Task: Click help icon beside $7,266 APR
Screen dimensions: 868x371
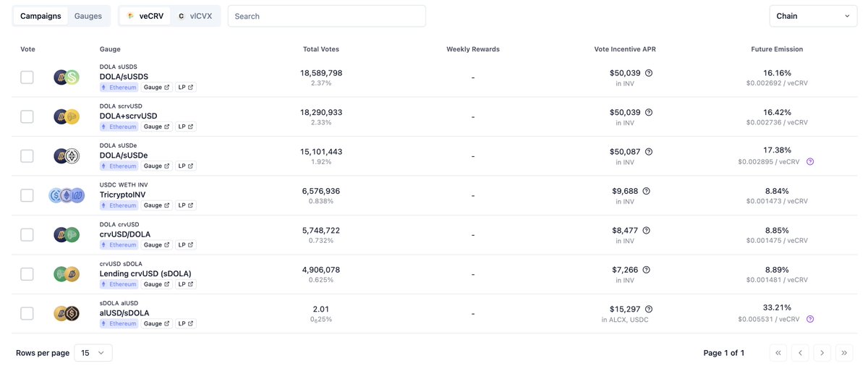Action: click(646, 270)
